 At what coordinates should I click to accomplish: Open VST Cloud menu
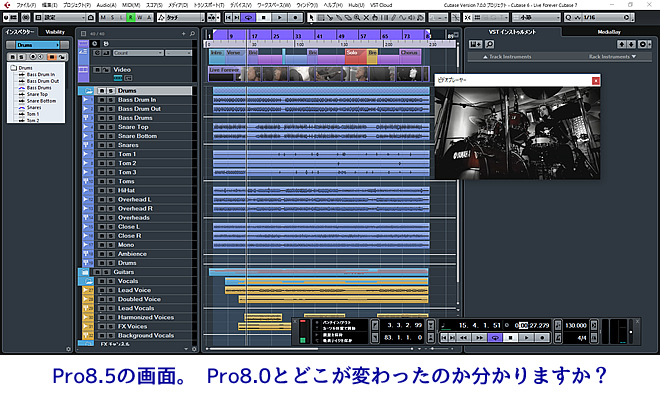[381, 5]
